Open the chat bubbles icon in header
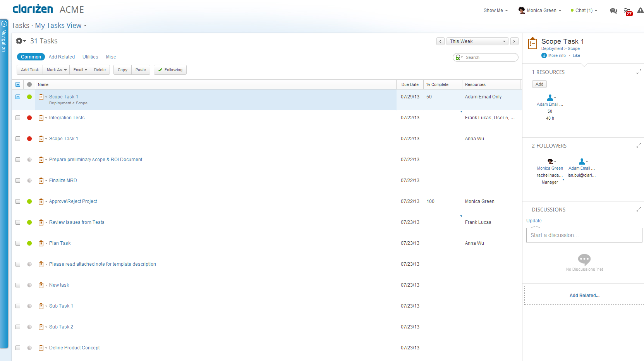 (x=613, y=11)
